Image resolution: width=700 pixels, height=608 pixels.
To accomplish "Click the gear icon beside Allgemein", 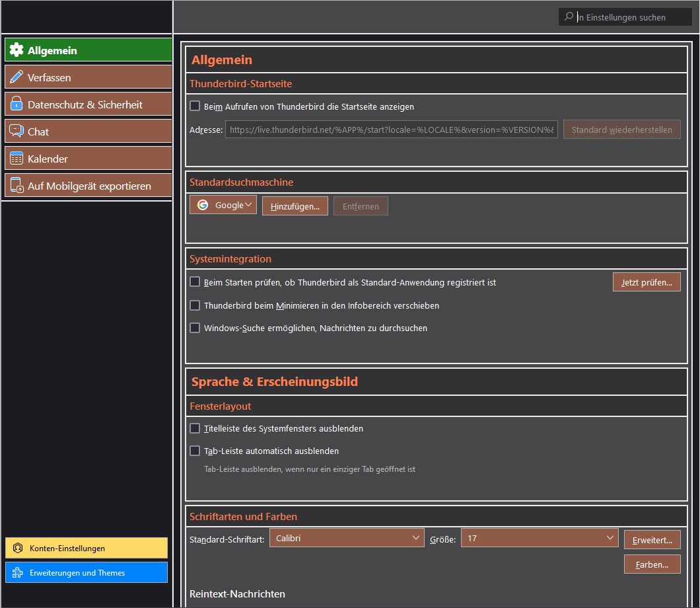I will point(17,50).
